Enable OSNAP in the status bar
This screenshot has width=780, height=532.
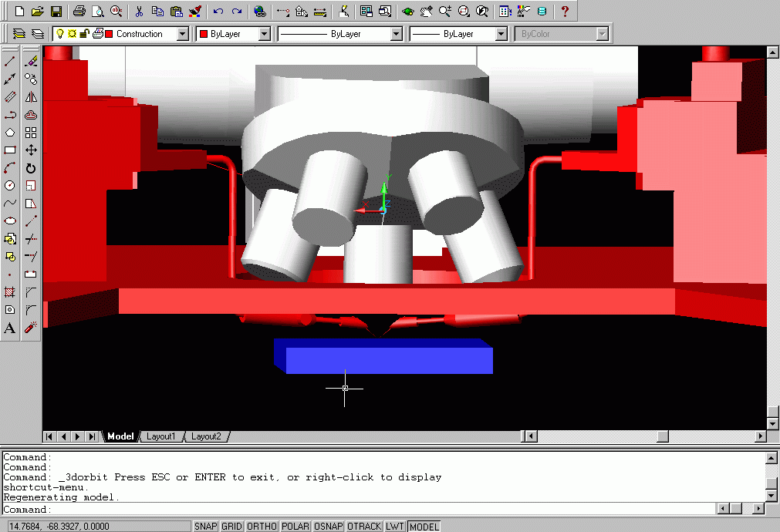328,527
